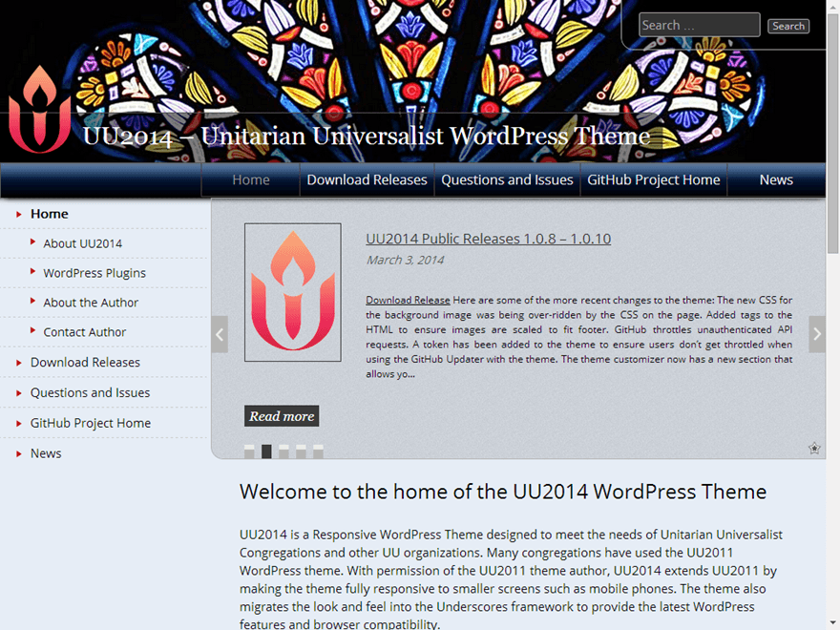
Task: Open GitHub Project Home in left sidebar
Action: pyautogui.click(x=91, y=423)
